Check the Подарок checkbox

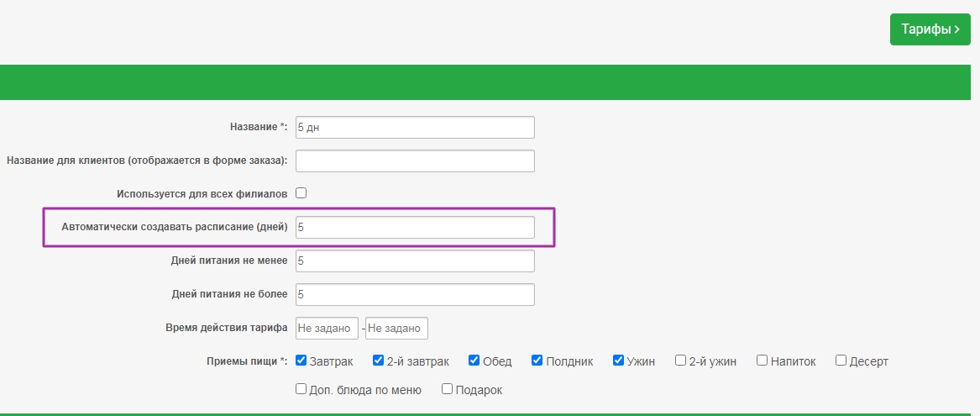coord(448,389)
